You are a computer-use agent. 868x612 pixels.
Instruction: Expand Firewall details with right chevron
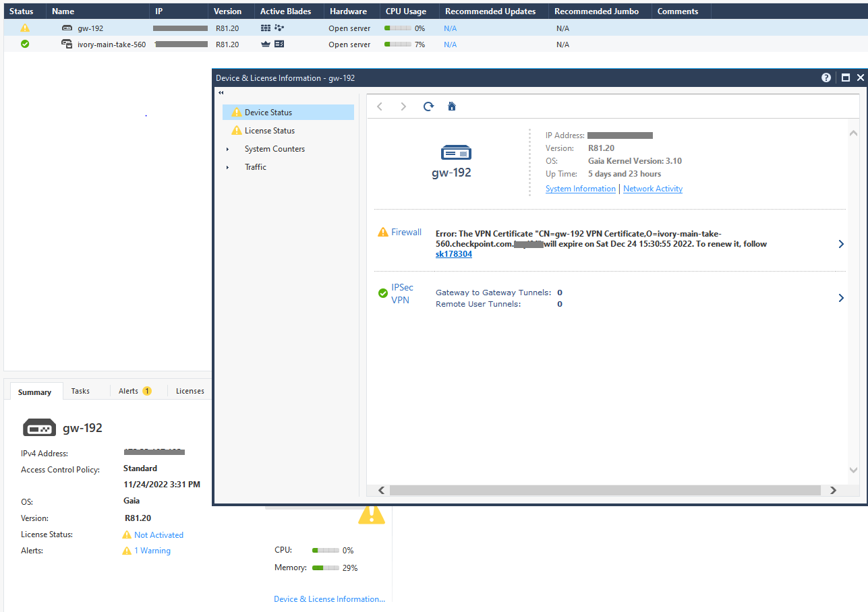841,244
